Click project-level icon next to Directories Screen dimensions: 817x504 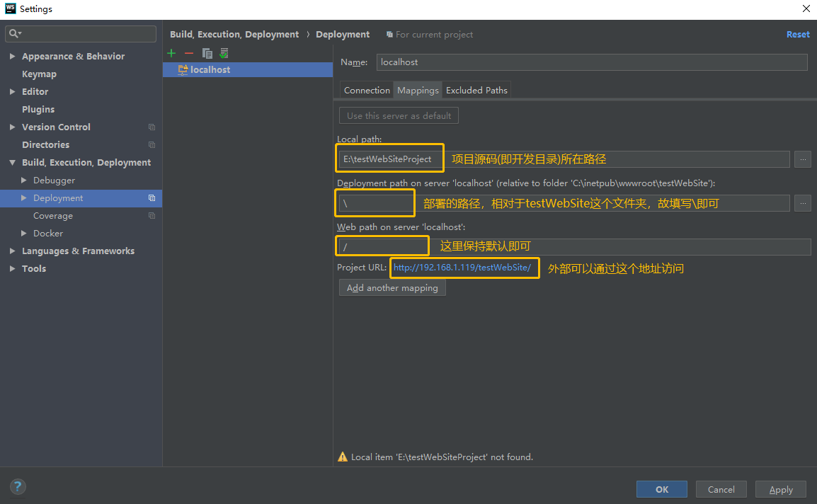(x=152, y=145)
